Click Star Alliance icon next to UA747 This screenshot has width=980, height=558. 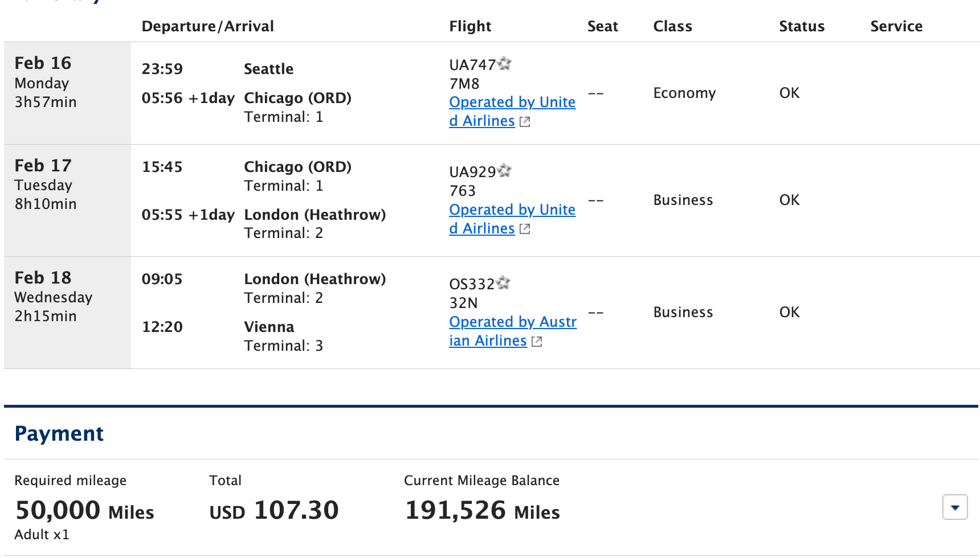pos(505,64)
